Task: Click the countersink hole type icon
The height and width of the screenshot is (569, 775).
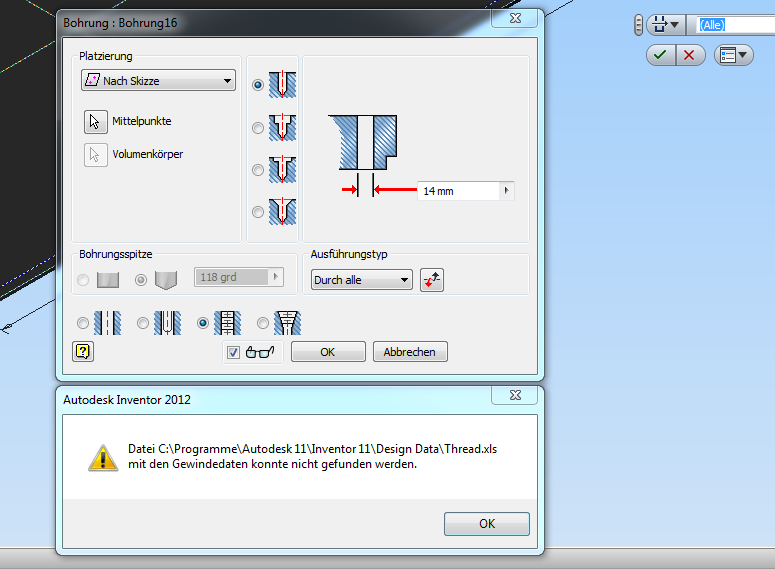Action: (x=282, y=212)
